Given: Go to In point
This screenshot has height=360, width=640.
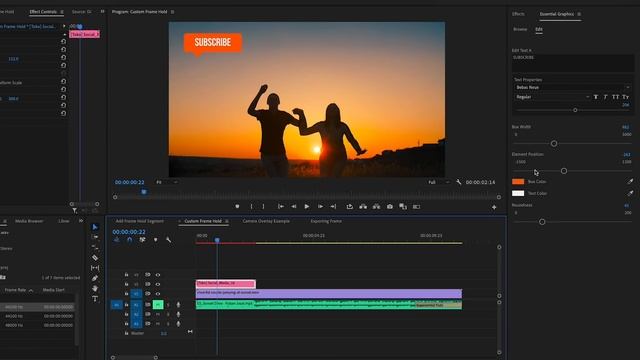Looking at the screenshot, I should (281, 207).
